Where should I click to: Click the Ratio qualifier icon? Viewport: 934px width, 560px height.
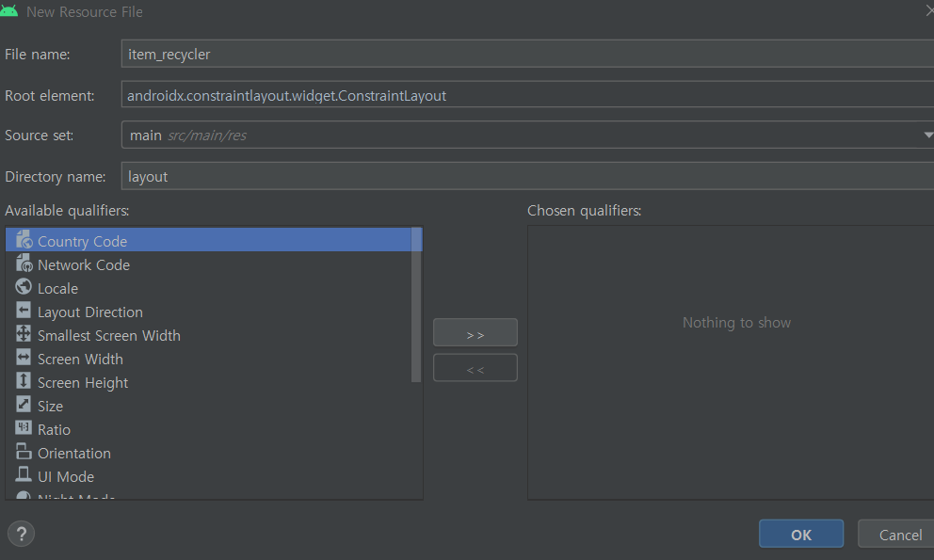click(x=24, y=428)
